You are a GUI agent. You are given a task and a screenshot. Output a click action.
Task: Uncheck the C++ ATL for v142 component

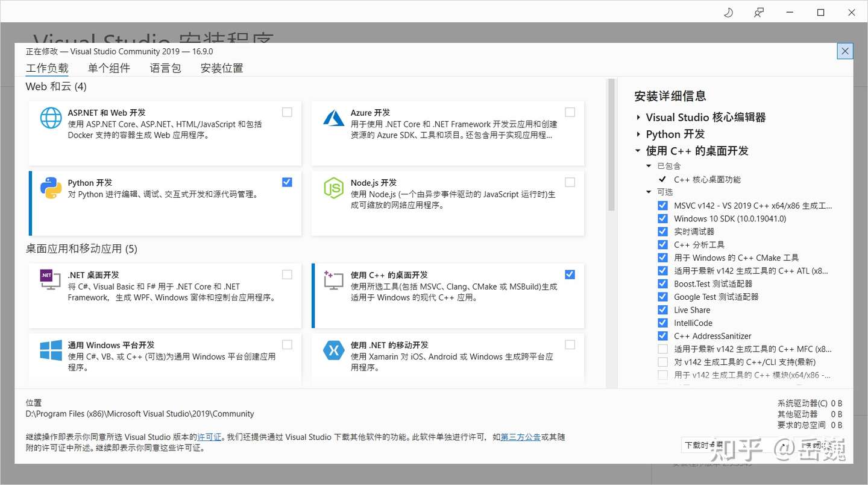click(662, 271)
